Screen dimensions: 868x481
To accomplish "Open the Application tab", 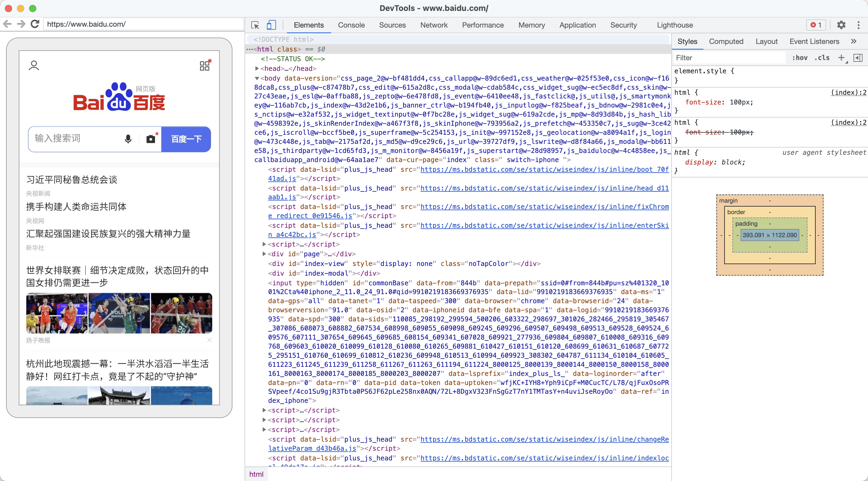I will (x=577, y=25).
